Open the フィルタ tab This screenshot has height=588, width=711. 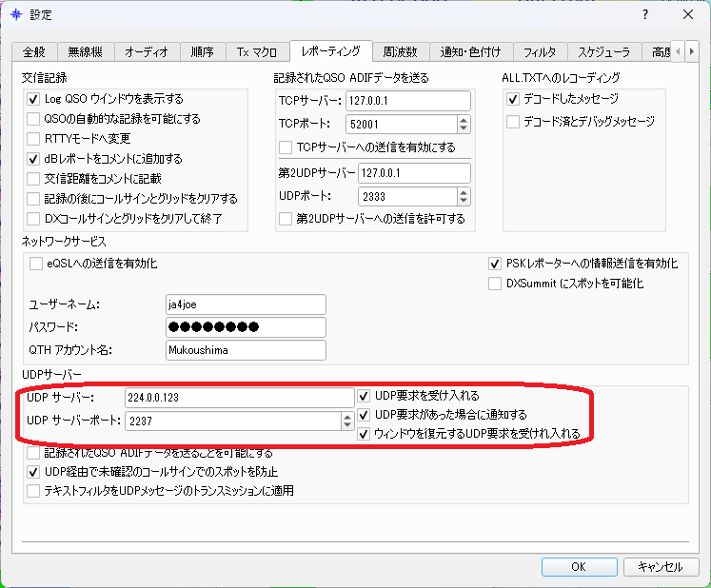(540, 52)
